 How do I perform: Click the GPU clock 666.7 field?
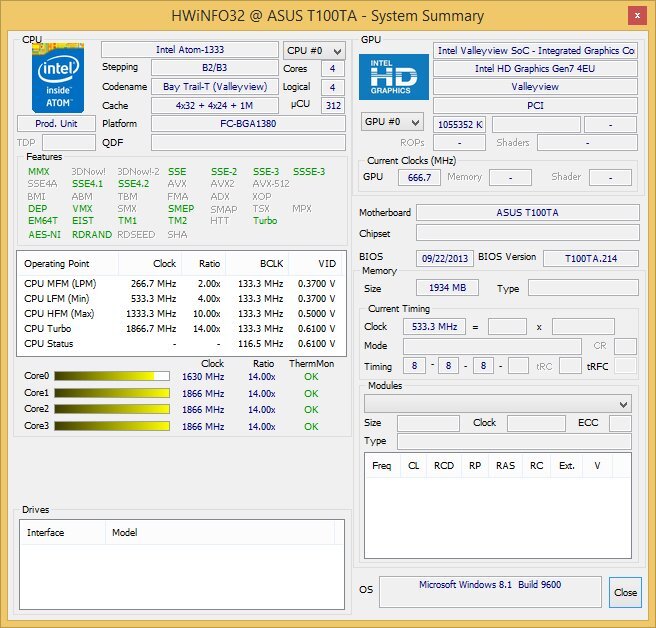point(419,177)
